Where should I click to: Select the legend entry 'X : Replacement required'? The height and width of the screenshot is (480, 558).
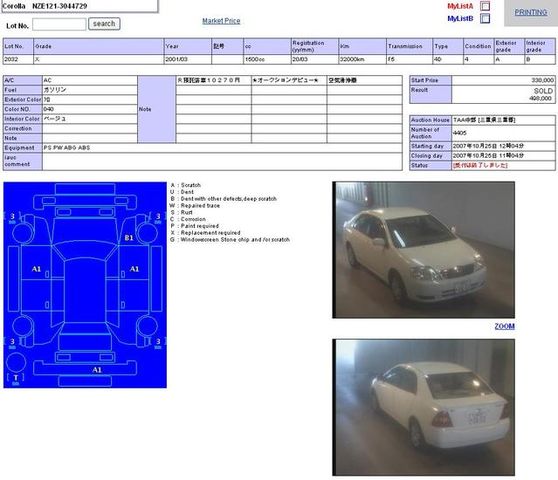tap(205, 233)
